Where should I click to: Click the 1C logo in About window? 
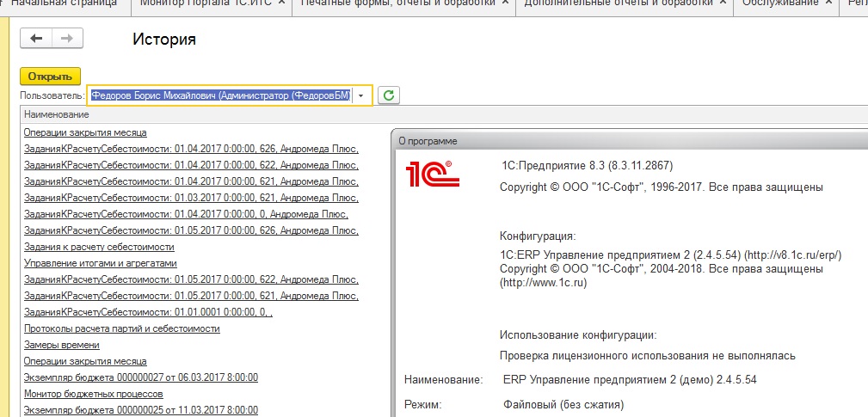click(433, 173)
